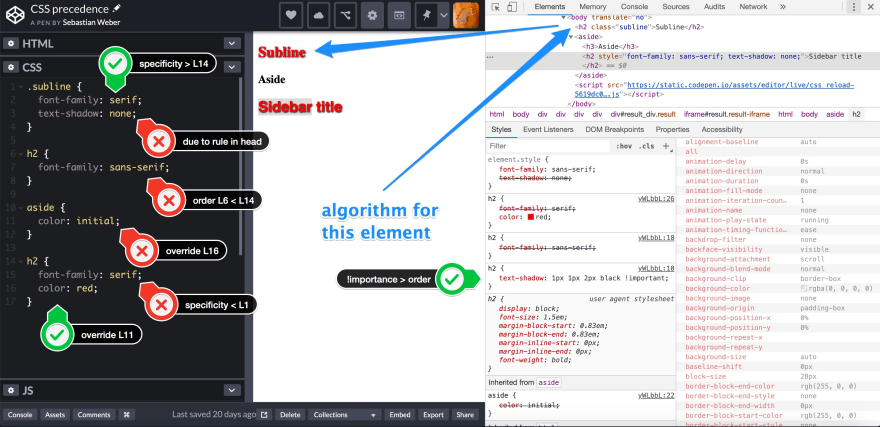Close DevTools with X icon
Viewport: 880px width, 427px height.
point(872,7)
